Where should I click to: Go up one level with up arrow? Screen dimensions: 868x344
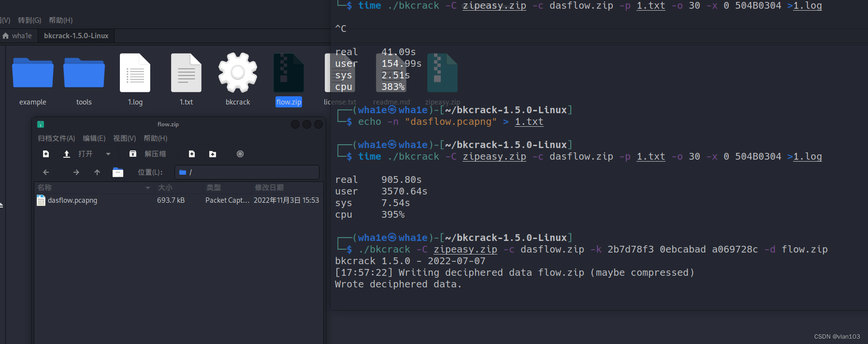pos(97,172)
